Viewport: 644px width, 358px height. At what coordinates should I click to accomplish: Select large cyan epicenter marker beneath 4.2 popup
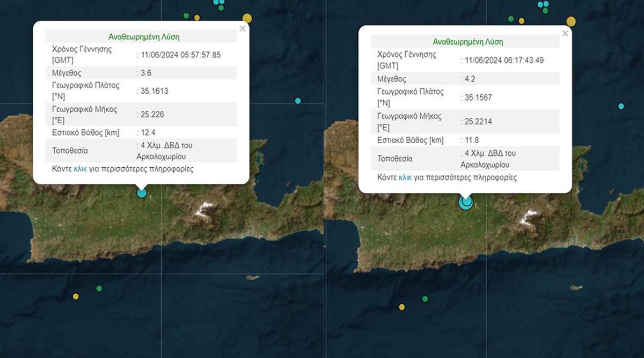point(465,202)
